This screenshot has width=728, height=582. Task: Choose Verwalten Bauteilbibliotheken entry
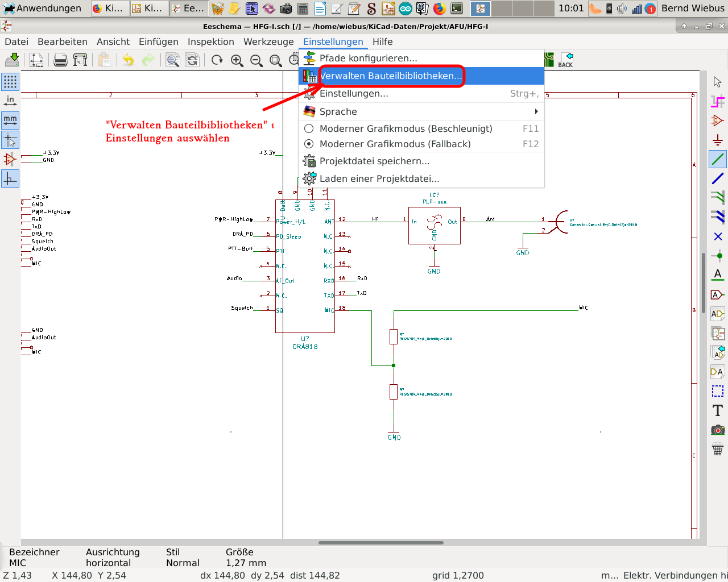point(421,76)
